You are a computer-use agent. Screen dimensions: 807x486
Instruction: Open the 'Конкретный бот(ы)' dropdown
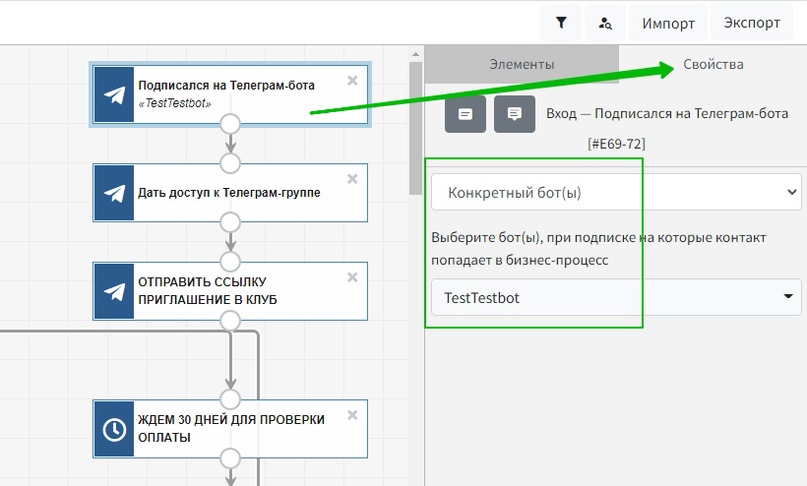(616, 192)
